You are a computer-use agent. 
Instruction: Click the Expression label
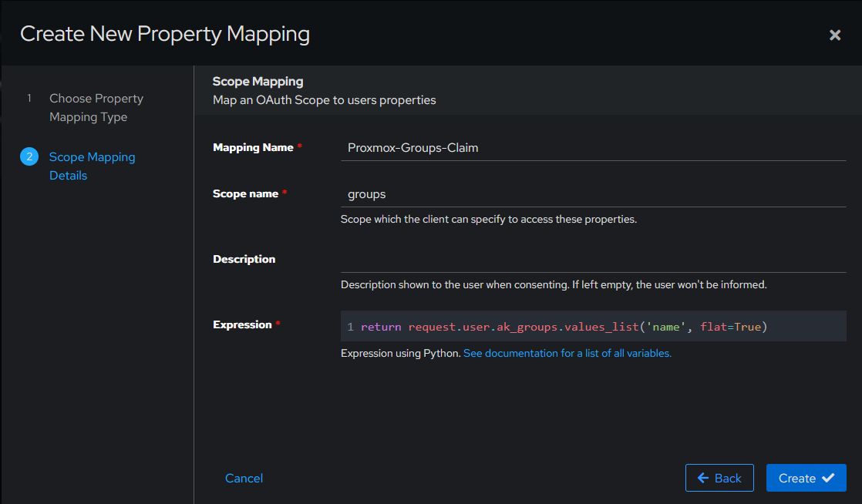(242, 324)
